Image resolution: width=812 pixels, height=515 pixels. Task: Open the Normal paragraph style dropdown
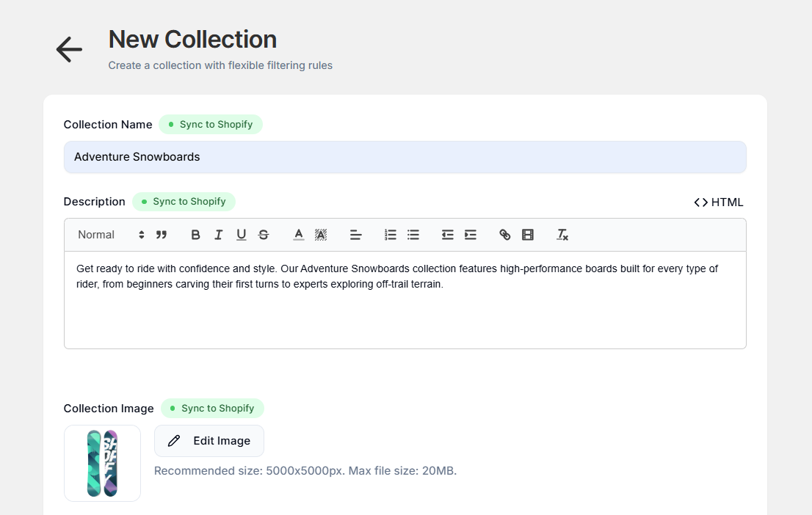(109, 234)
